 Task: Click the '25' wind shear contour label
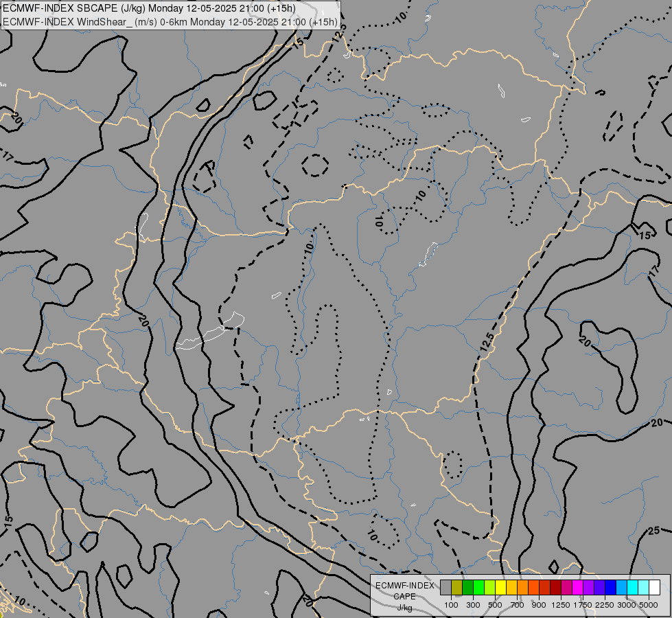coord(653,531)
